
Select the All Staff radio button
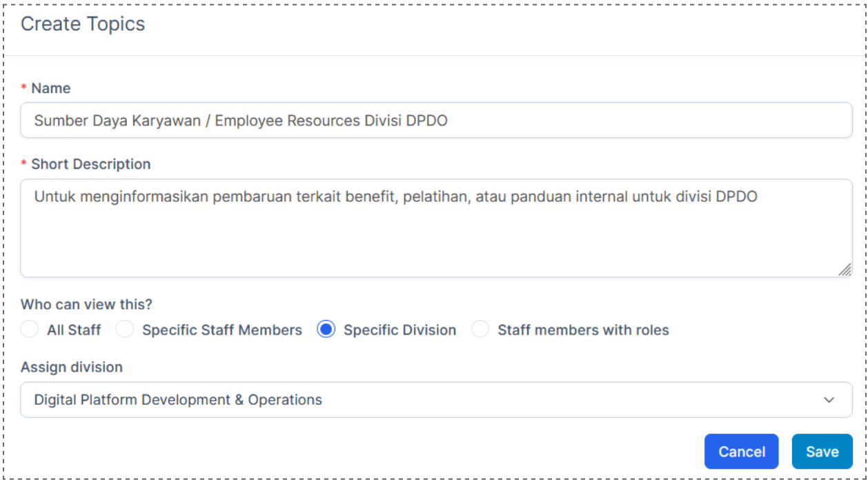(30, 330)
